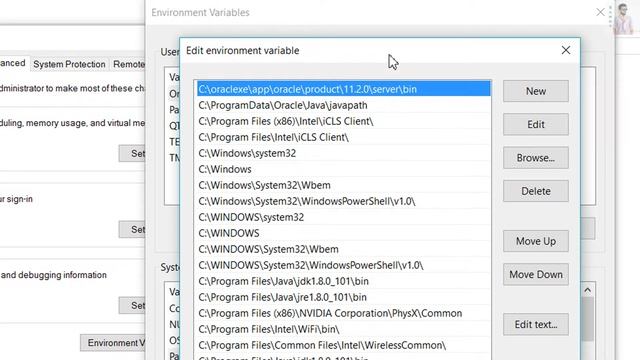640x360 pixels.
Task: Select C:\WINDOWS\System32\Wbem uppercase entry
Action: click(x=343, y=249)
